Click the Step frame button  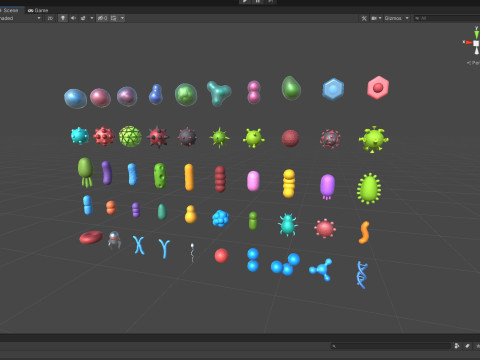pos(270,2)
